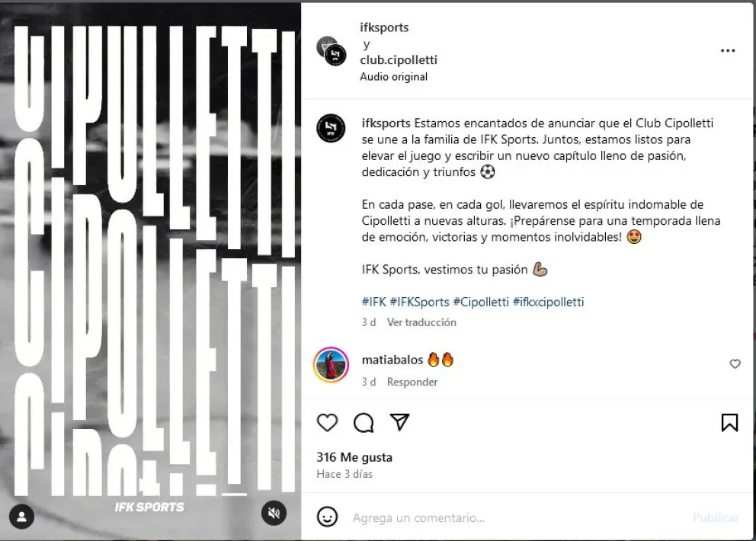Open the club.cipolletti profile link
756x541 pixels.
click(x=399, y=59)
